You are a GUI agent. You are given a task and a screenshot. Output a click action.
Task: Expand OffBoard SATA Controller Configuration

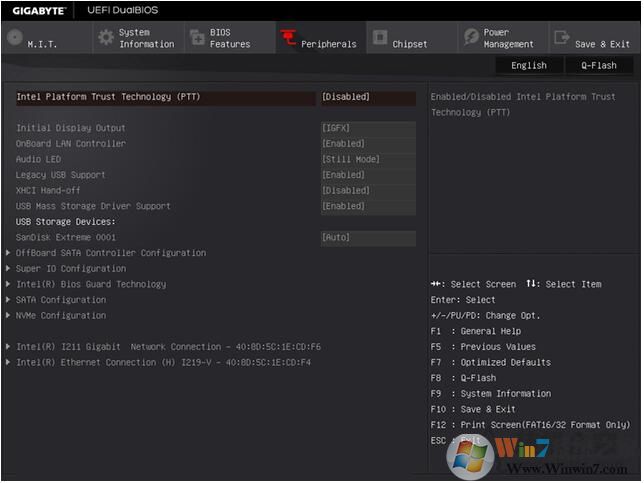(x=111, y=253)
